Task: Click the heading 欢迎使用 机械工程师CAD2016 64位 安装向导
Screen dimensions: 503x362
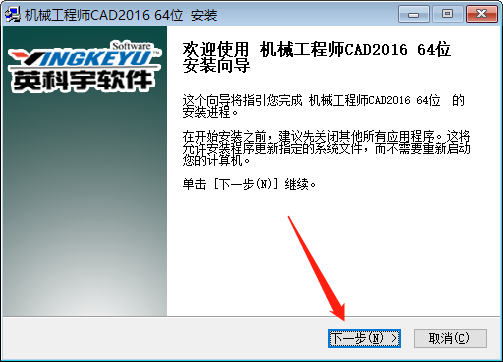Action: (x=317, y=57)
